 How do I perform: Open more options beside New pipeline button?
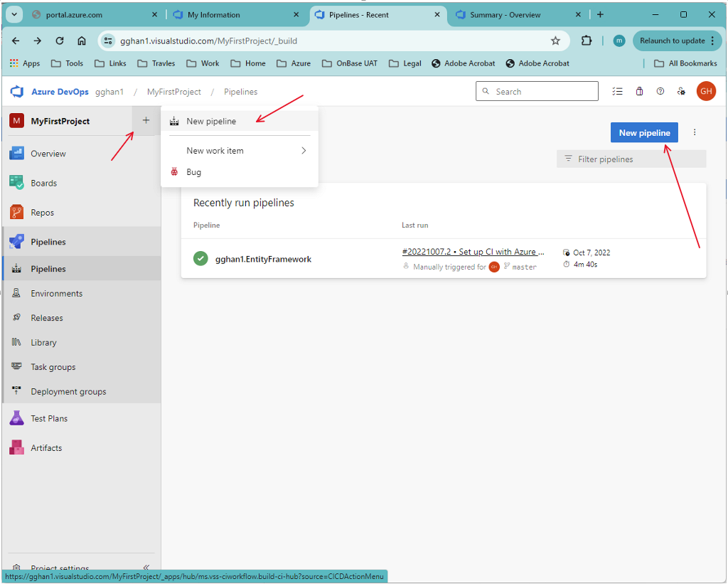pos(695,132)
